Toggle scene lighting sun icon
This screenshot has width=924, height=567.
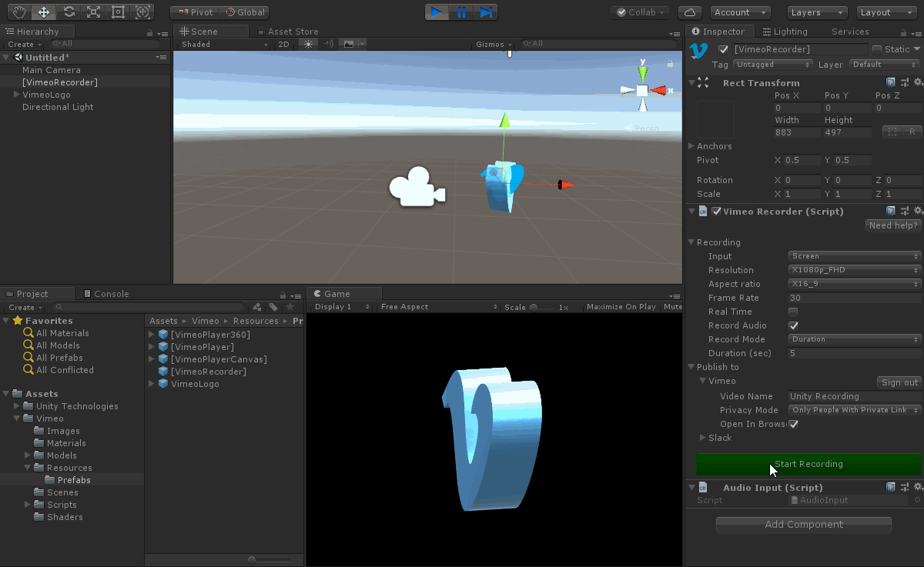click(x=309, y=44)
